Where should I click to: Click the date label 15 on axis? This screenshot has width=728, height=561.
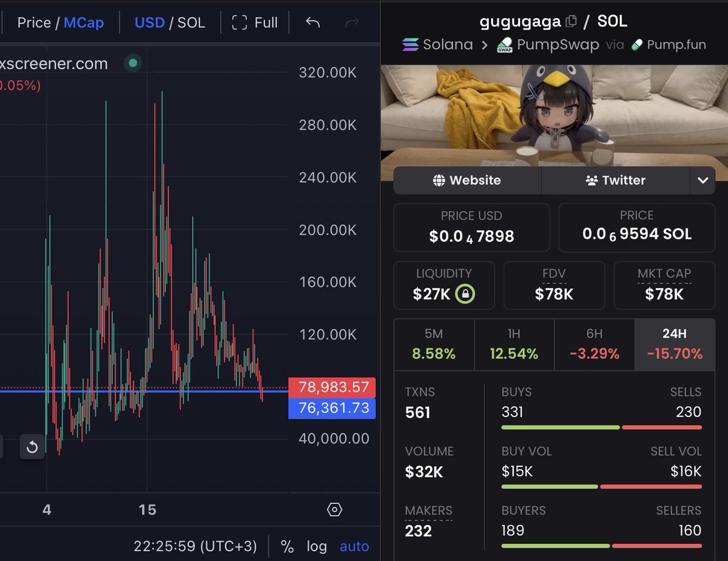147,509
